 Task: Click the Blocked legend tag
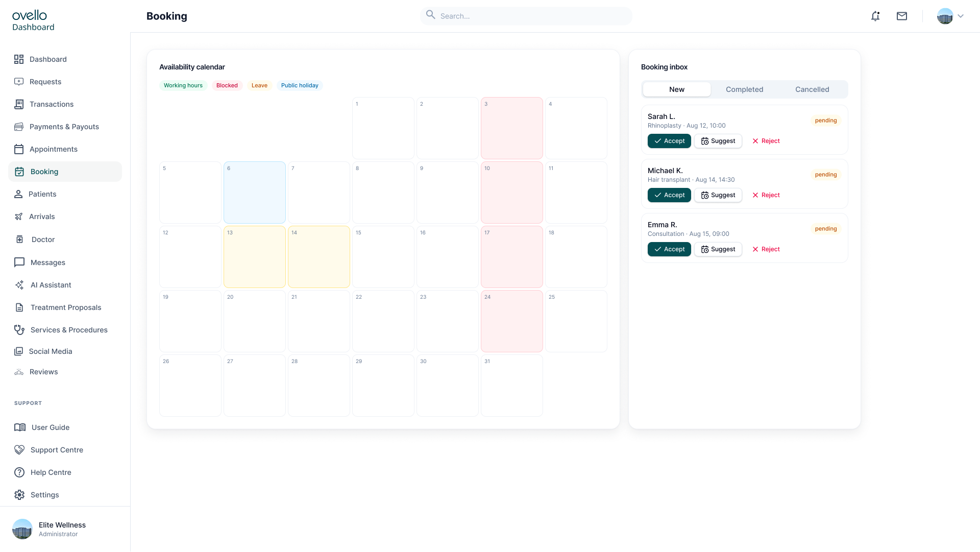point(227,85)
